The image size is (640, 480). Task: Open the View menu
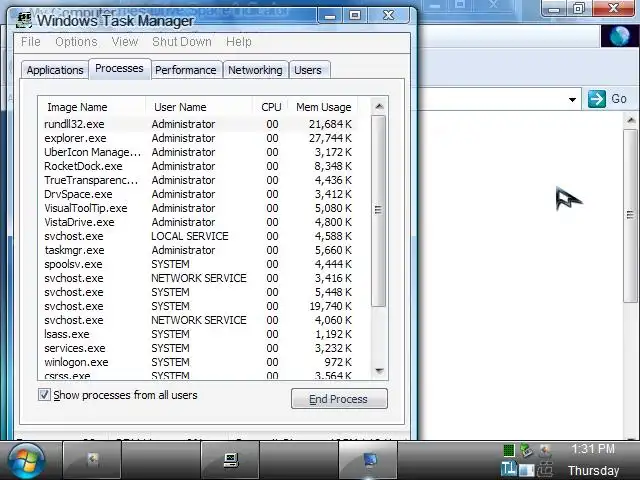coord(125,42)
